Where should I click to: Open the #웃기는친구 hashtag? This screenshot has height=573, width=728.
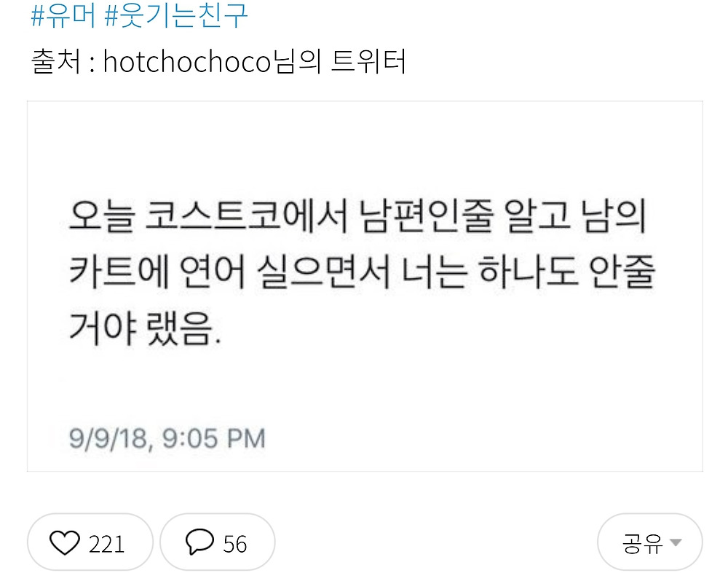[x=176, y=15]
